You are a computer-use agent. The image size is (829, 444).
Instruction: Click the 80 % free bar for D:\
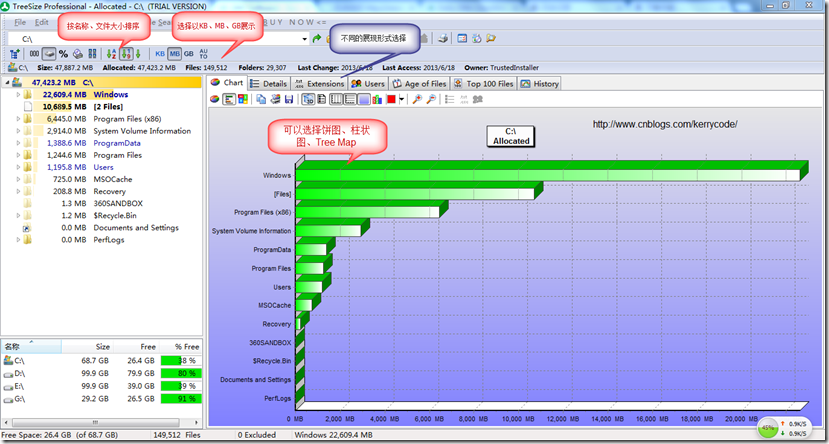pyautogui.click(x=179, y=374)
